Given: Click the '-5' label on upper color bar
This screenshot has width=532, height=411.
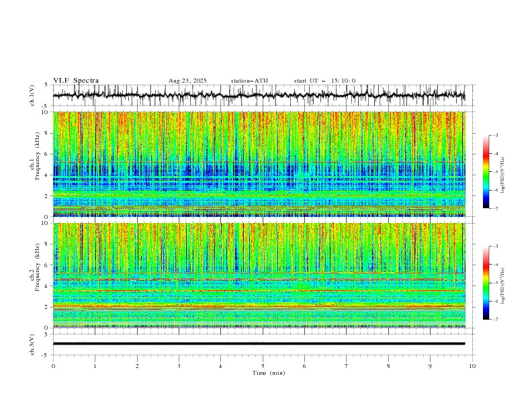Looking at the screenshot, I should [x=496, y=172].
